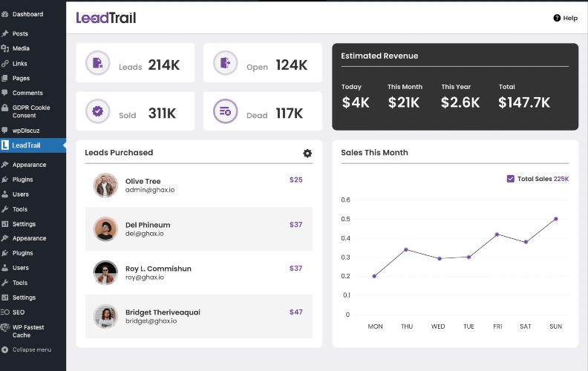This screenshot has height=371, width=588.
Task: Click the Roy L. Commishun name
Action: tap(158, 269)
